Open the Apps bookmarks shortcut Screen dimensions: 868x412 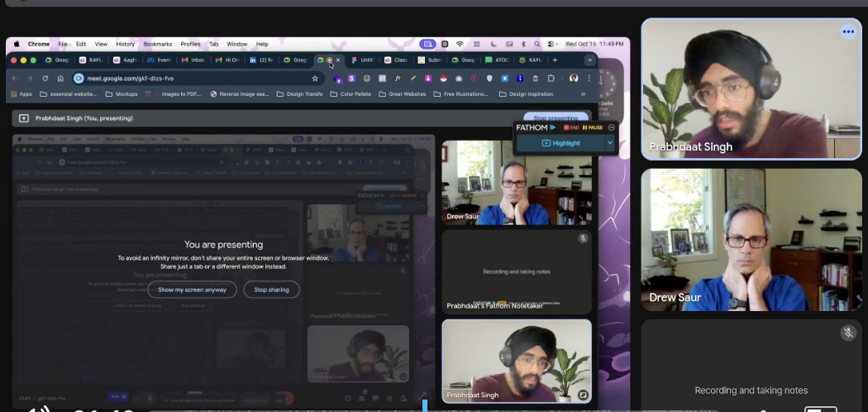pyautogui.click(x=21, y=94)
